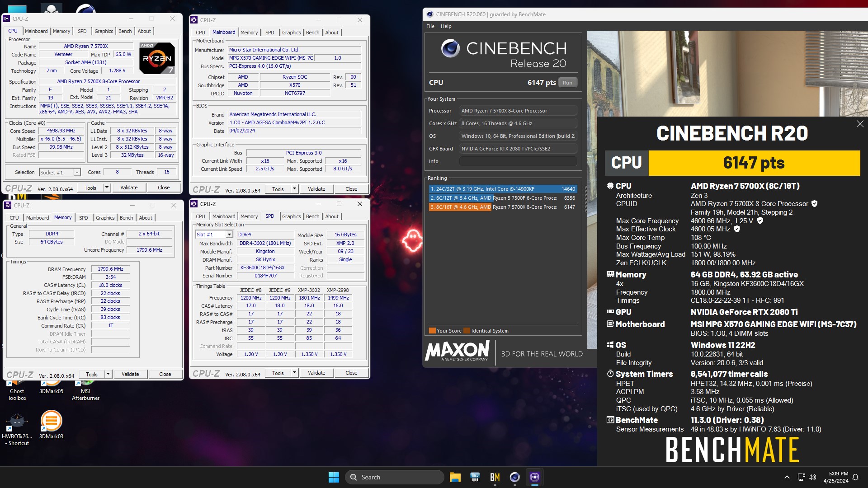Screen dimensions: 868x488
Task: Open the About tab in SPD window
Action: tap(331, 216)
